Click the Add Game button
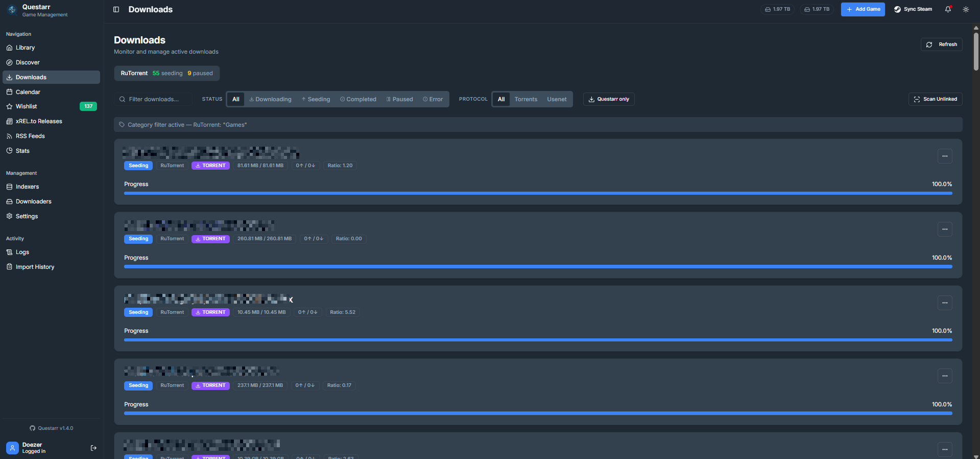This screenshot has height=459, width=980. pos(863,9)
